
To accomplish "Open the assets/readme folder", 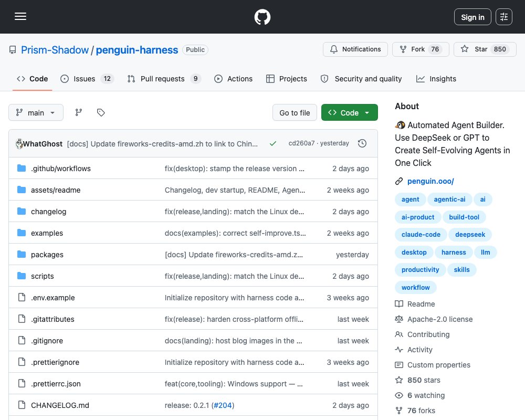I will point(56,190).
